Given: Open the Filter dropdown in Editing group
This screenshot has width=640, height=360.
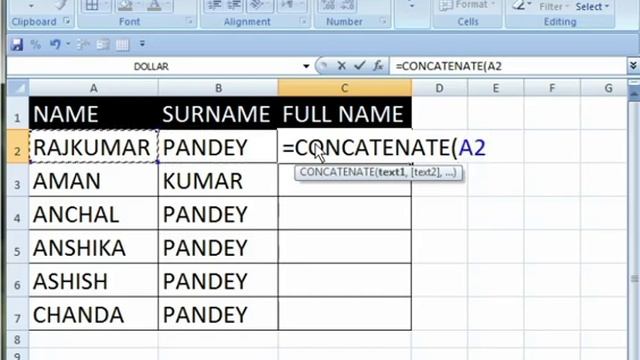Looking at the screenshot, I should 553,7.
